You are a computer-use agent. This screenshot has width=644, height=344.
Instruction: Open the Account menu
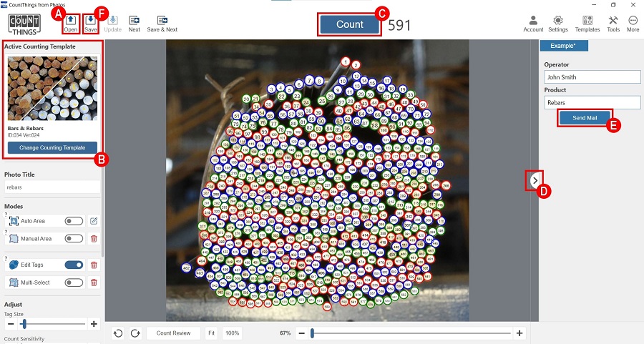(x=533, y=24)
